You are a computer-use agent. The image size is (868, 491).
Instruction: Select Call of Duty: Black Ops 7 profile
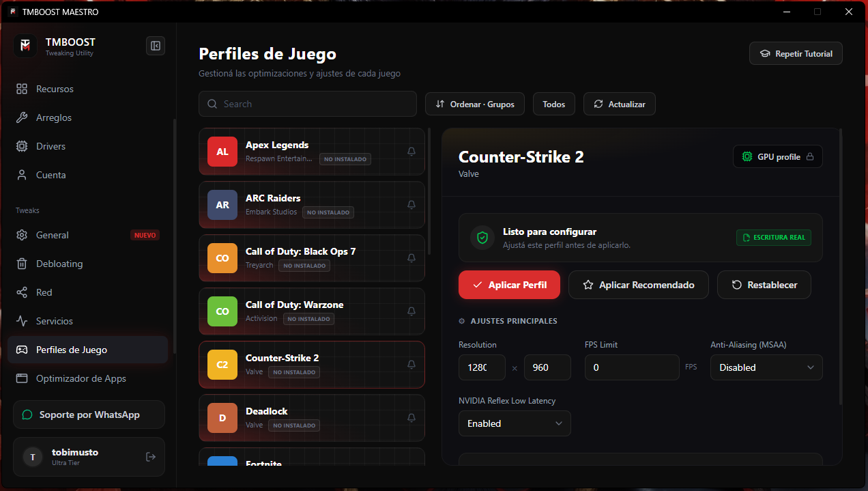(312, 258)
